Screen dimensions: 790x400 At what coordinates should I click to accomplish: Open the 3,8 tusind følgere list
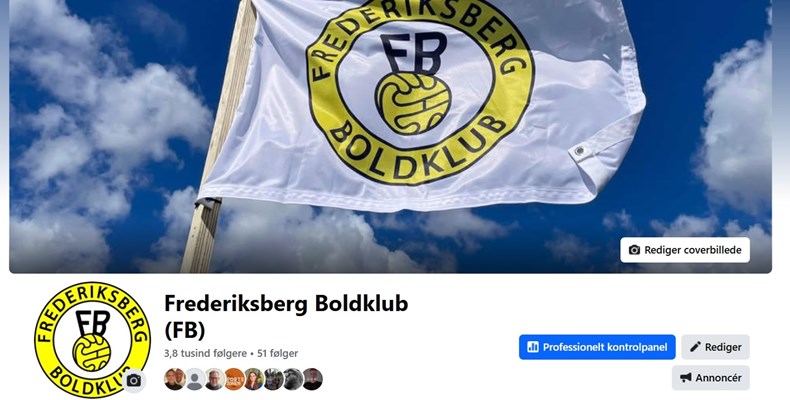coord(205,354)
